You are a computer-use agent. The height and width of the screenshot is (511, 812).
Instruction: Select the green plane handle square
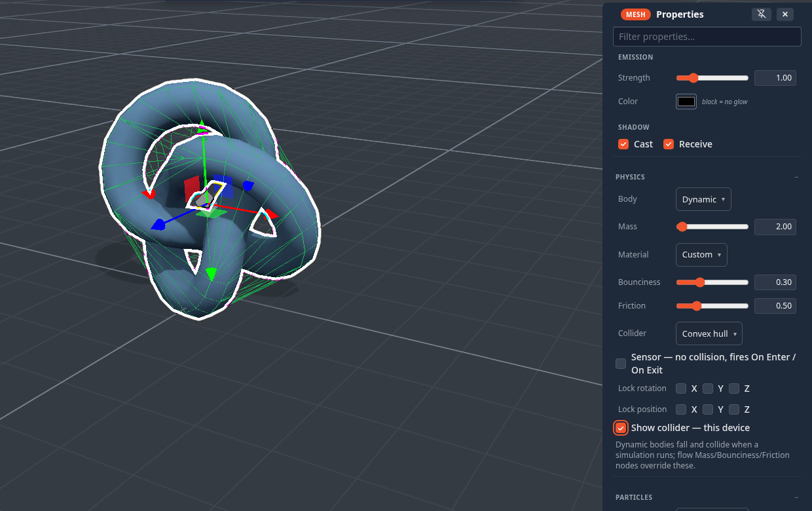pos(210,213)
